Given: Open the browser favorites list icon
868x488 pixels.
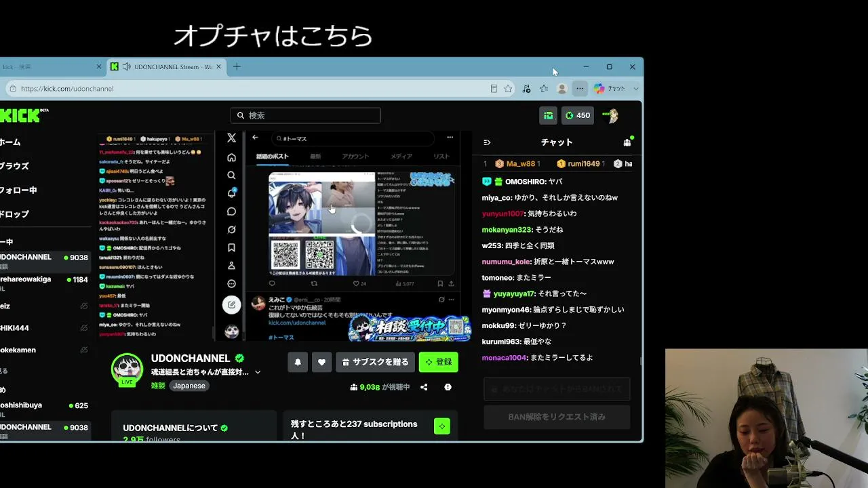Looking at the screenshot, I should (544, 89).
